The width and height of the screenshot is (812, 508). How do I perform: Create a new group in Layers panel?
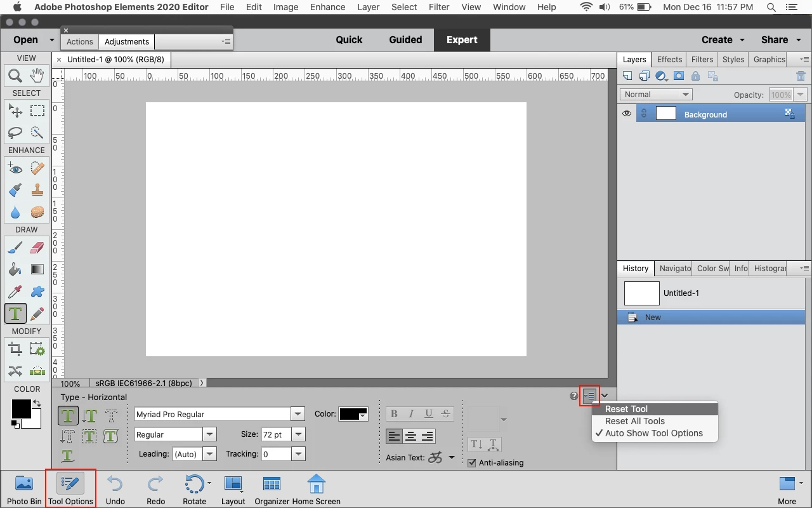(x=645, y=76)
